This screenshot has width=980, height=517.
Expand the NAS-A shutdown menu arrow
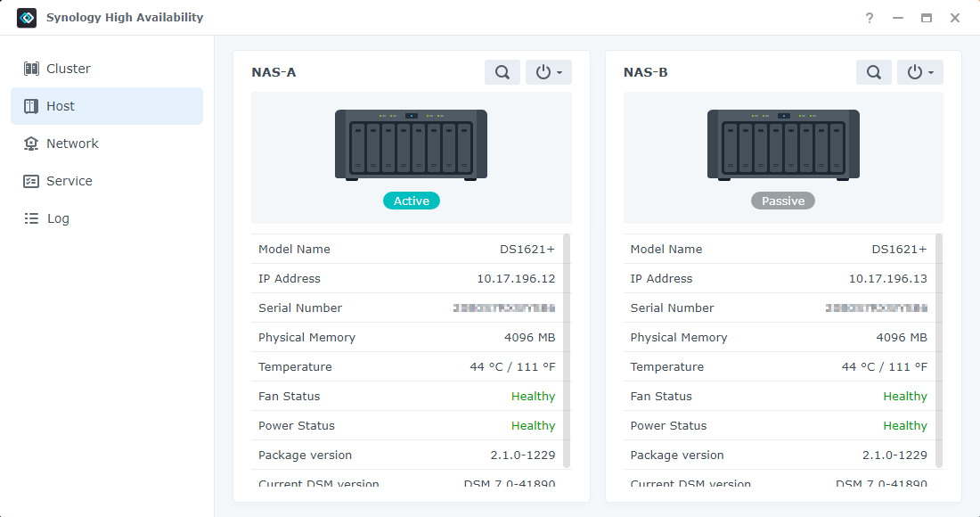pyautogui.click(x=559, y=71)
